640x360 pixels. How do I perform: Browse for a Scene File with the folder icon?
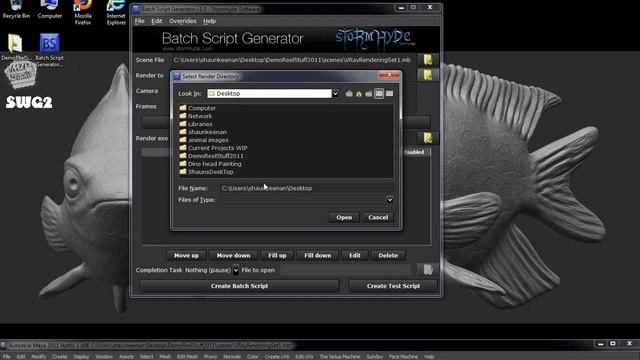tap(428, 60)
